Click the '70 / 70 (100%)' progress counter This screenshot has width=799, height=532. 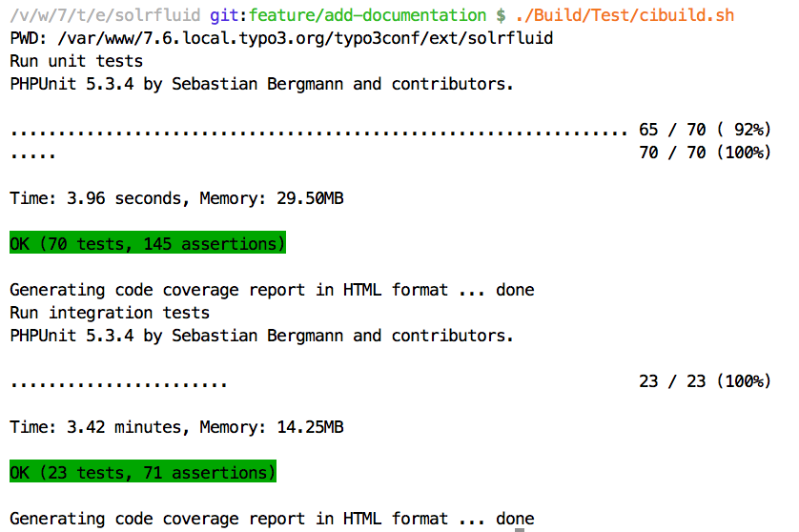point(705,153)
